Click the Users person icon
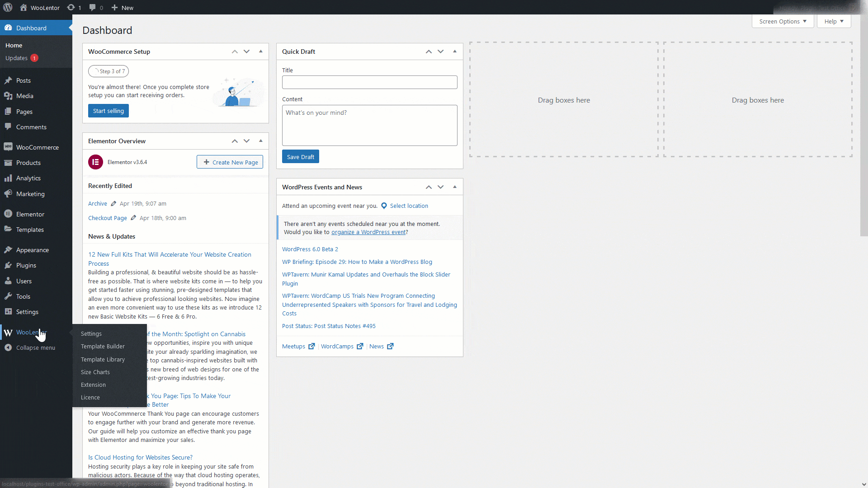Image resolution: width=868 pixels, height=488 pixels. pyautogui.click(x=8, y=281)
